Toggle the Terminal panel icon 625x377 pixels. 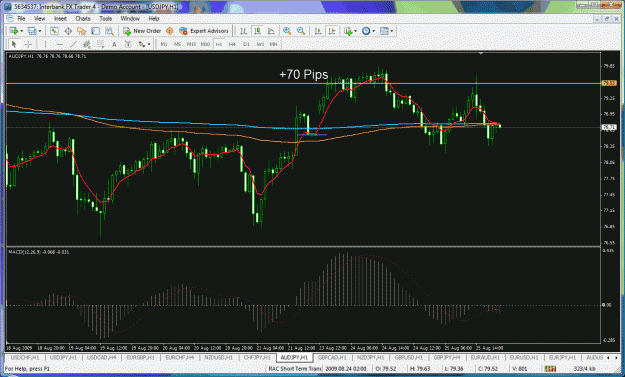pyautogui.click(x=96, y=31)
